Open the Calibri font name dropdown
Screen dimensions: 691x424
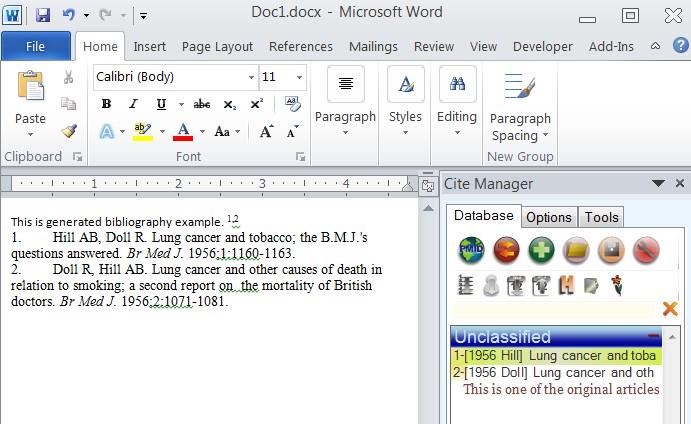[x=250, y=77]
